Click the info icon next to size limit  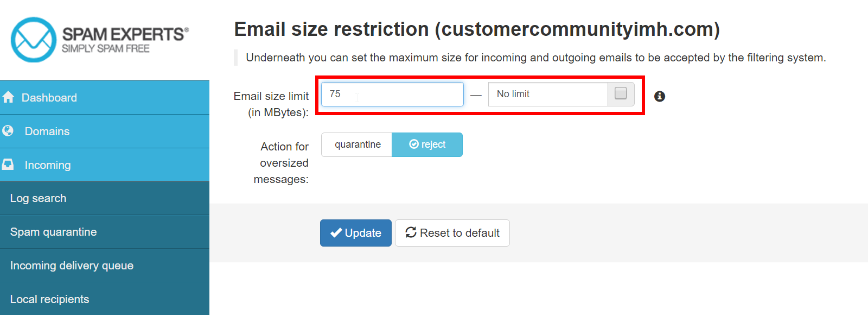pos(660,96)
